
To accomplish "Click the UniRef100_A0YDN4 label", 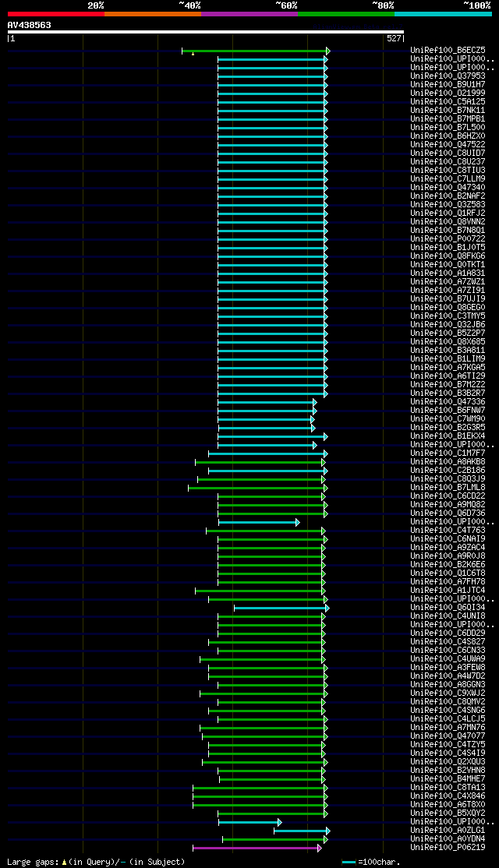I will tap(448, 839).
